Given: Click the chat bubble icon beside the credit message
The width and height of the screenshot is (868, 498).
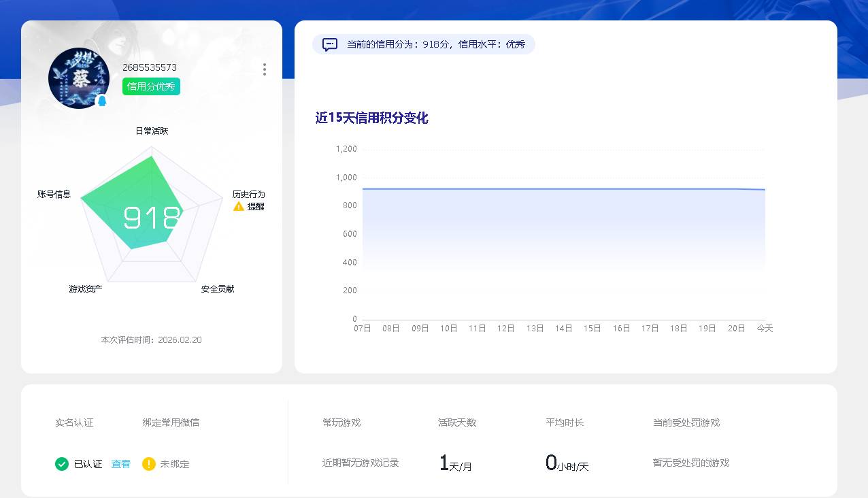Looking at the screenshot, I should click(329, 45).
